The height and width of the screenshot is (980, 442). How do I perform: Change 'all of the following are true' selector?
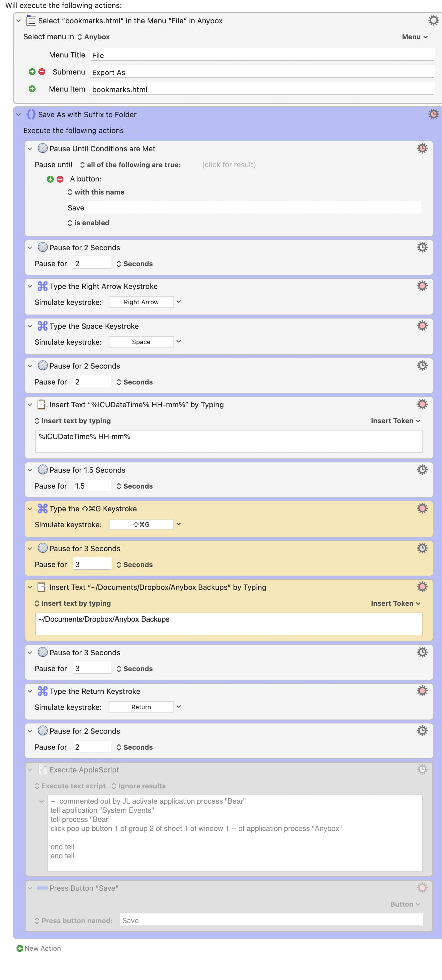tap(130, 165)
